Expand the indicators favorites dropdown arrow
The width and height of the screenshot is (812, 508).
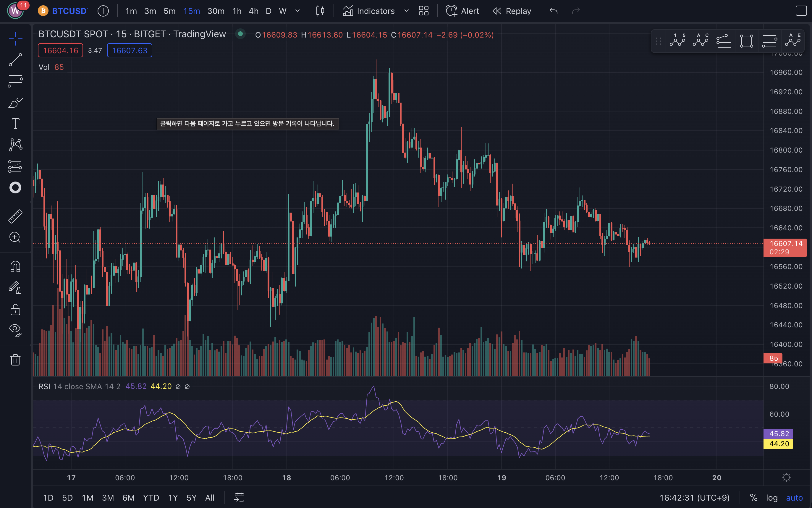(x=407, y=11)
